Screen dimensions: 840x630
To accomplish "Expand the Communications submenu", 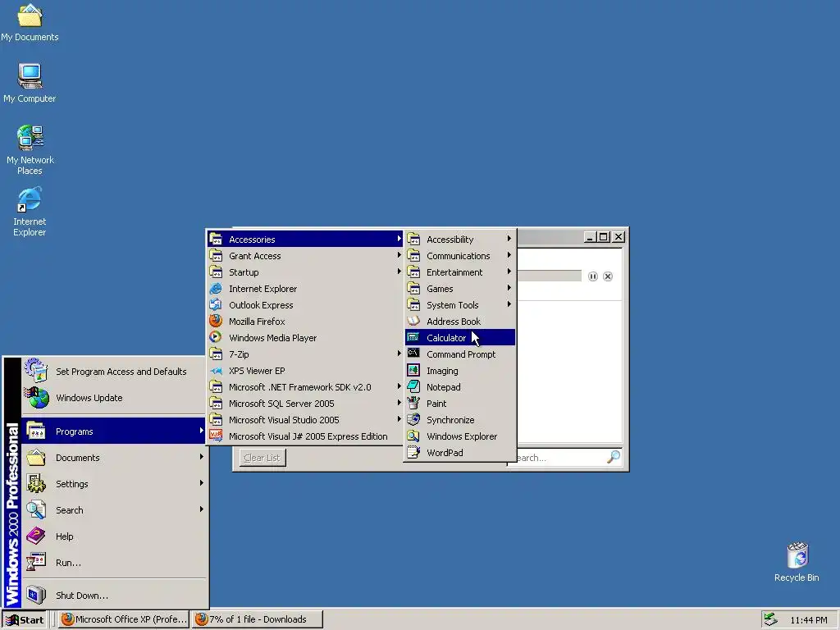I will coord(459,256).
